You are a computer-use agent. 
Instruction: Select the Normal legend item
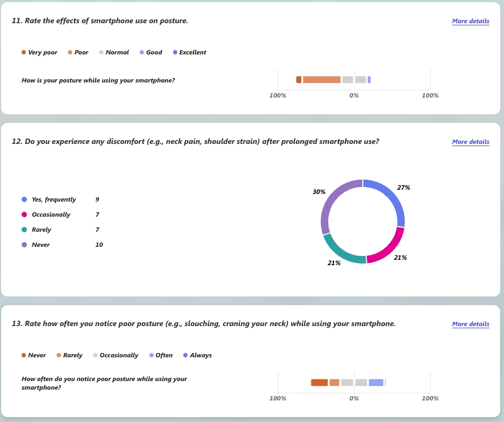coord(114,52)
